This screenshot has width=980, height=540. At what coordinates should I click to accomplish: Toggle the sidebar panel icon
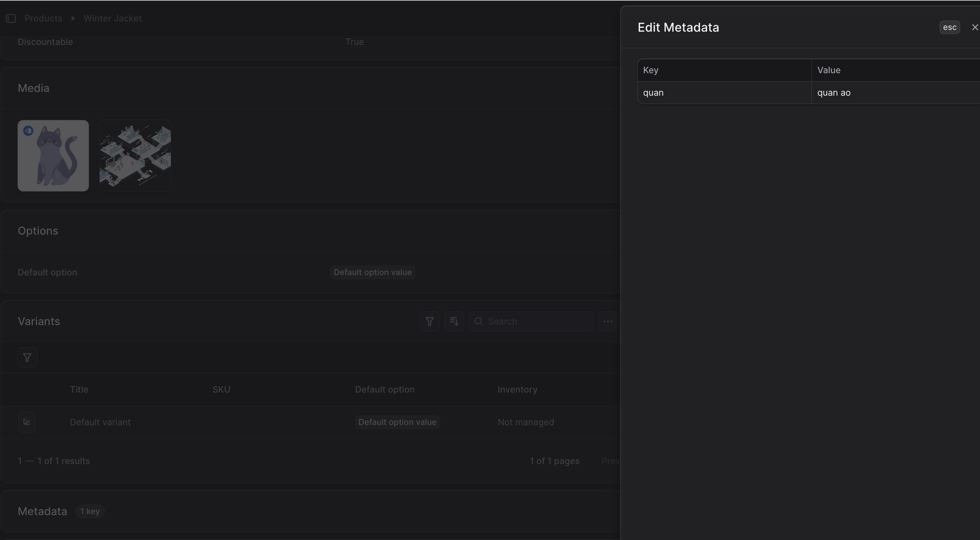11,18
